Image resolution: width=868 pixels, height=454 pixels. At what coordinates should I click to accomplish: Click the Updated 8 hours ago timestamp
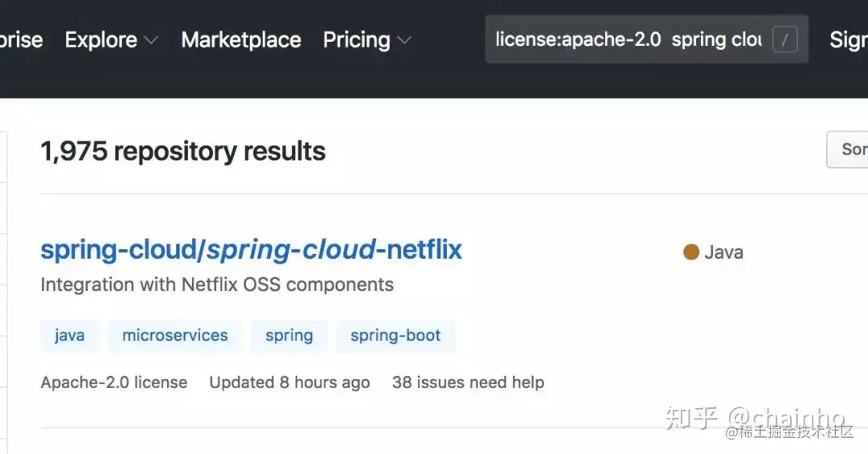289,382
